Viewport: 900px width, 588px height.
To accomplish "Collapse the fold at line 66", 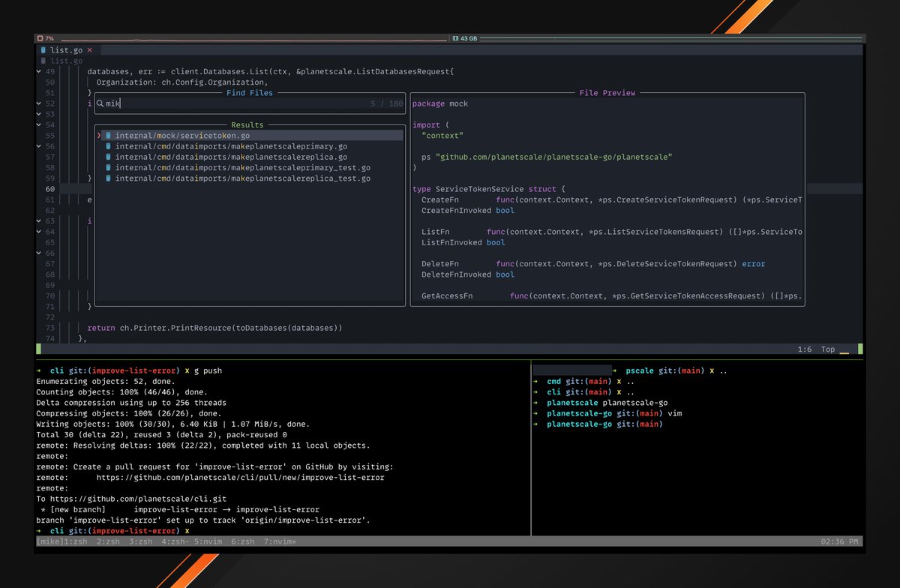I will click(x=39, y=253).
